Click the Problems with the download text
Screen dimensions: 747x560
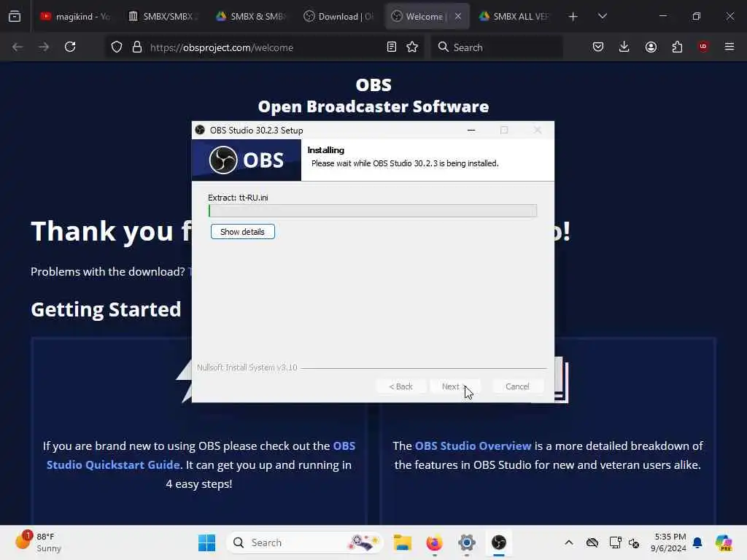[x=108, y=271]
